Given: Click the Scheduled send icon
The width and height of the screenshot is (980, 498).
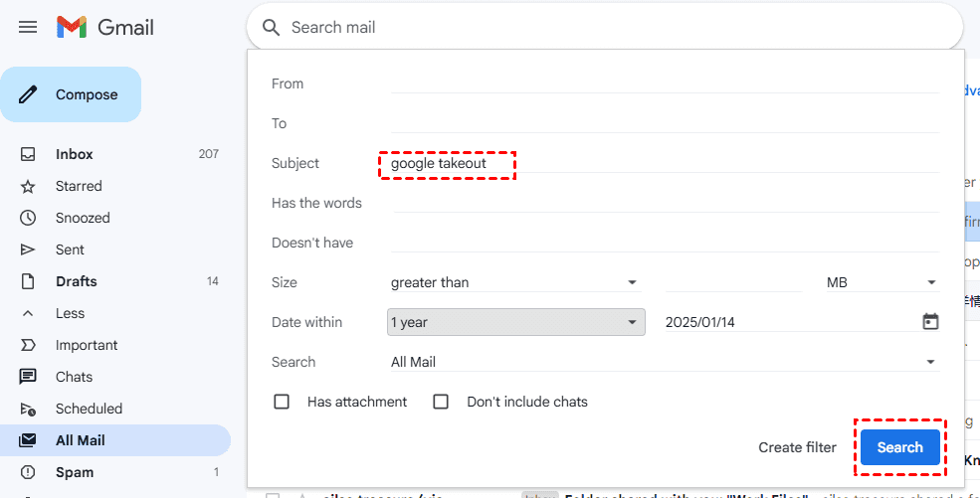Looking at the screenshot, I should [x=28, y=409].
